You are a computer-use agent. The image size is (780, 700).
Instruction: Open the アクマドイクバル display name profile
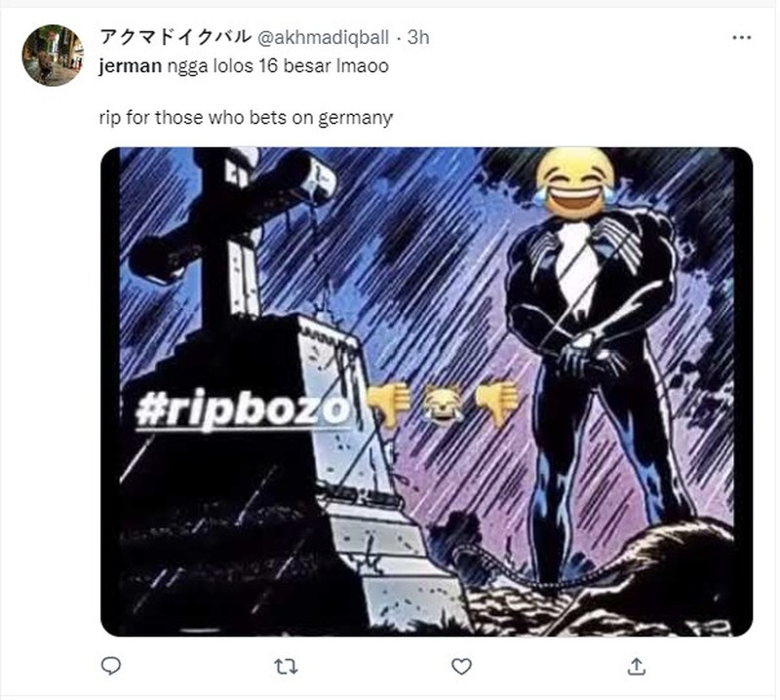click(175, 37)
